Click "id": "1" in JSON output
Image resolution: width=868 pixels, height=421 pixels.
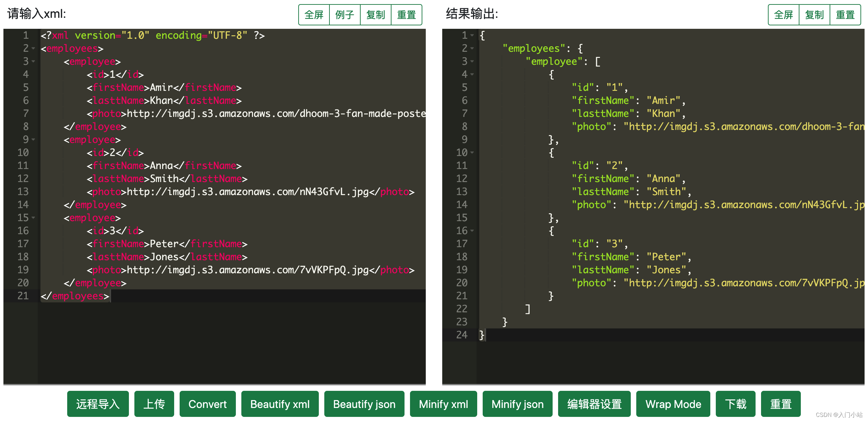coord(600,87)
